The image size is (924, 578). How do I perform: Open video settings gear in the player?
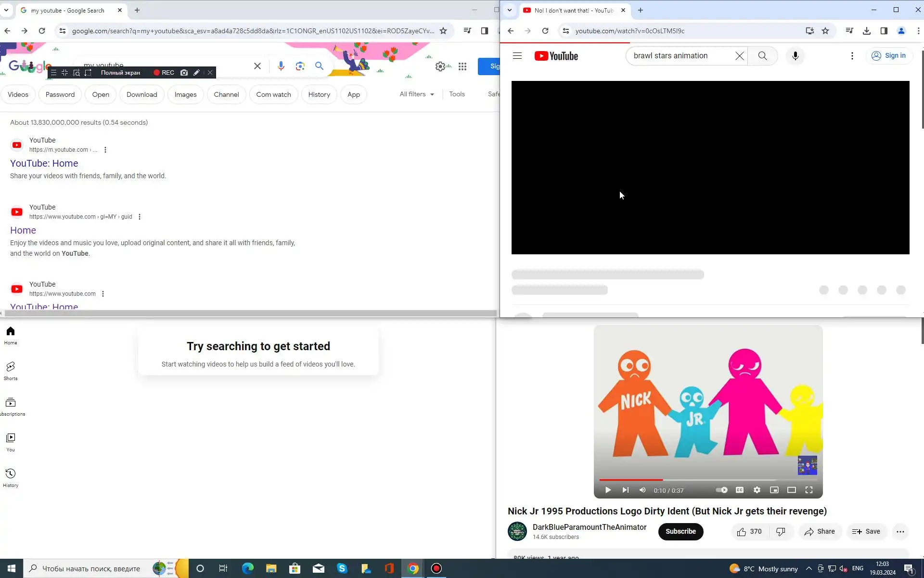click(x=757, y=490)
